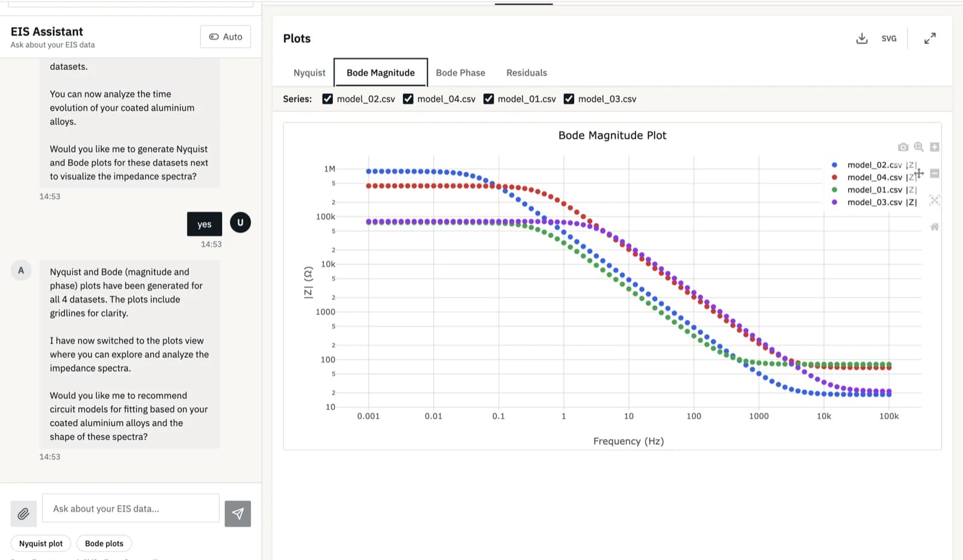This screenshot has height=560, width=963.
Task: Click the assistant avatar A
Action: 21,271
